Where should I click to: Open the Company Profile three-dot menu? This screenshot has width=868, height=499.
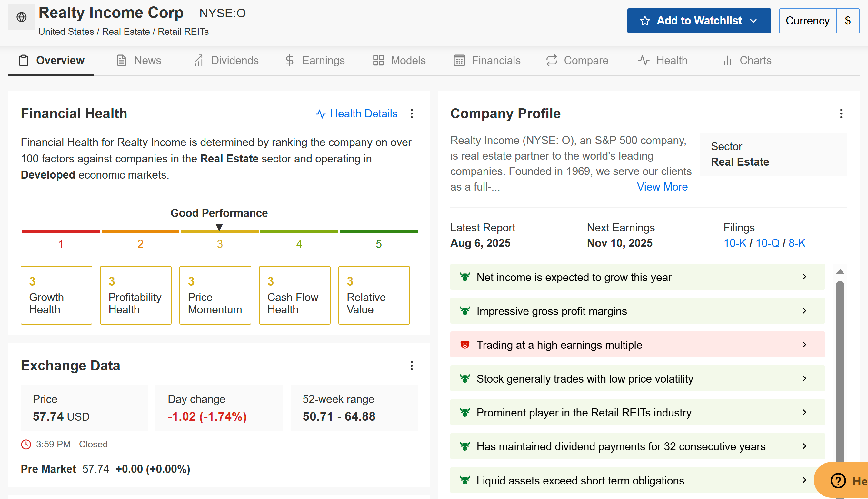841,113
